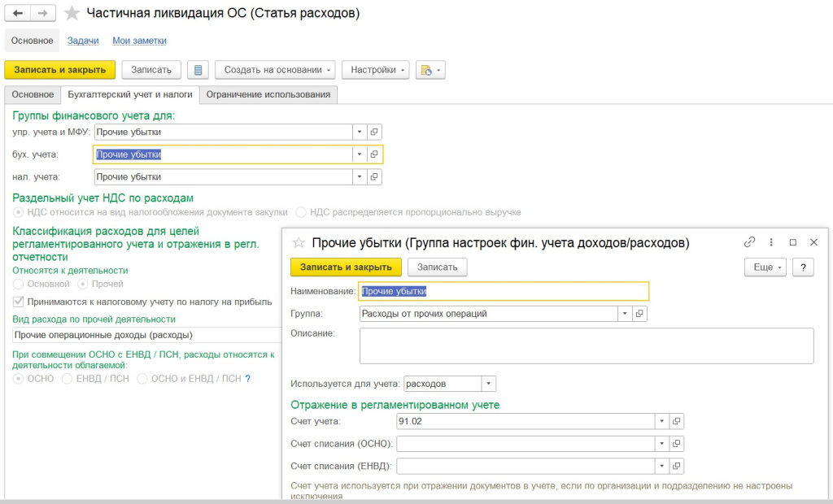The width and height of the screenshot is (833, 504).
Task: Click Записать in the main form toolbar
Action: pos(151,70)
